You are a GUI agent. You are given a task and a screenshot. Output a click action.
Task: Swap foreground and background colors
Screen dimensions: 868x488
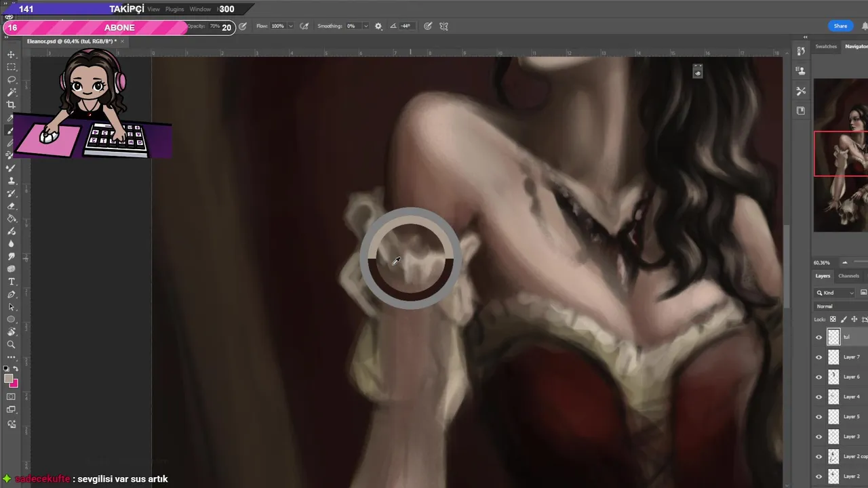[16, 369]
